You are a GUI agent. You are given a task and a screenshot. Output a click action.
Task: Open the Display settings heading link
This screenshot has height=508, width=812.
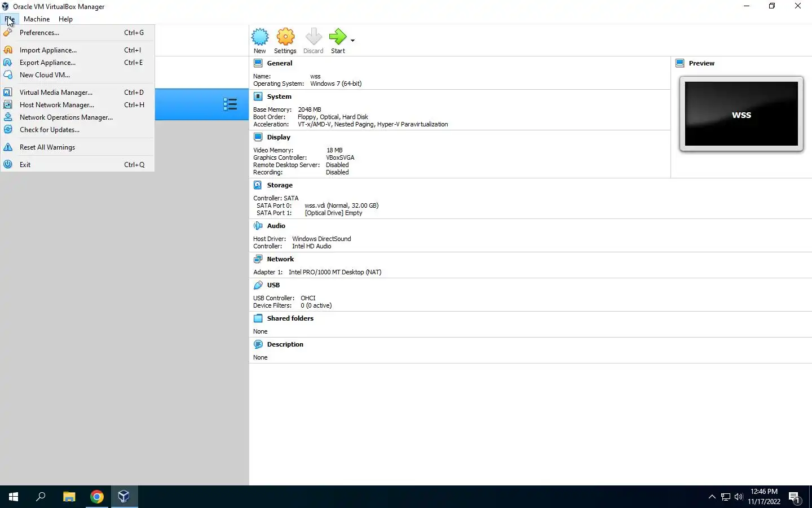tap(279, 137)
